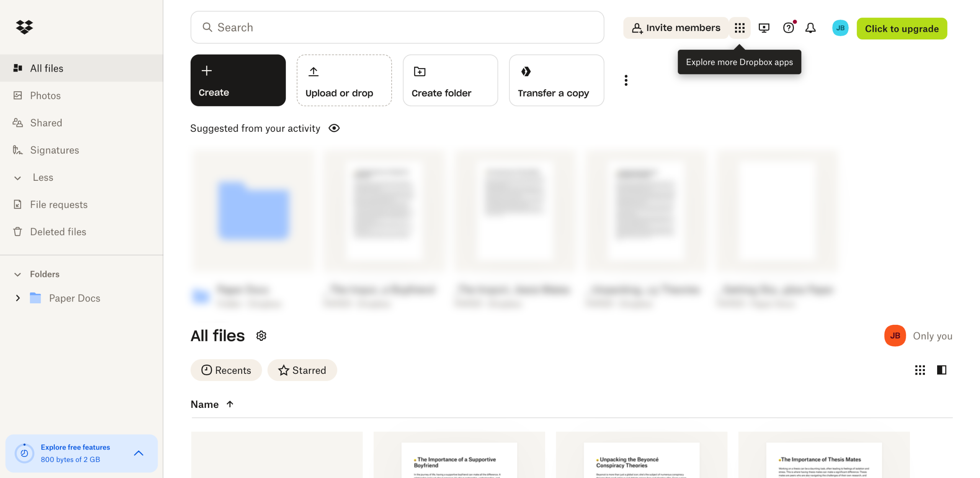Switch to grid view layout
Viewport: 980px width, 478px height.
coord(920,370)
